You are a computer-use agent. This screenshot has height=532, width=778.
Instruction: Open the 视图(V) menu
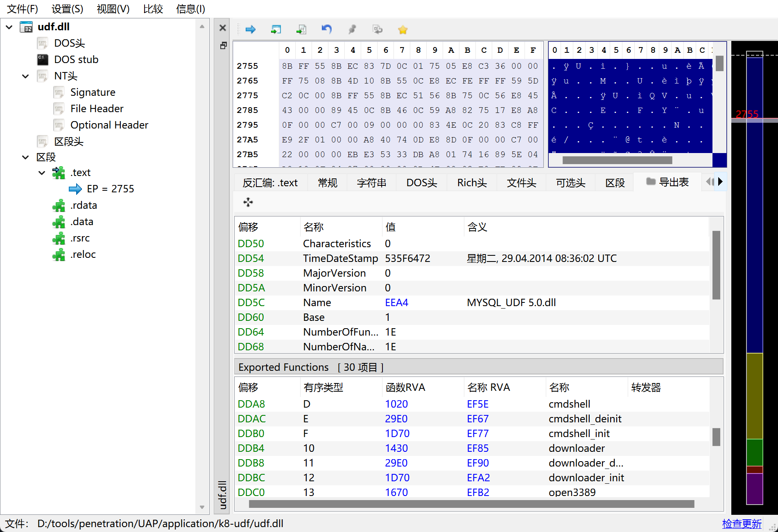[x=113, y=9]
